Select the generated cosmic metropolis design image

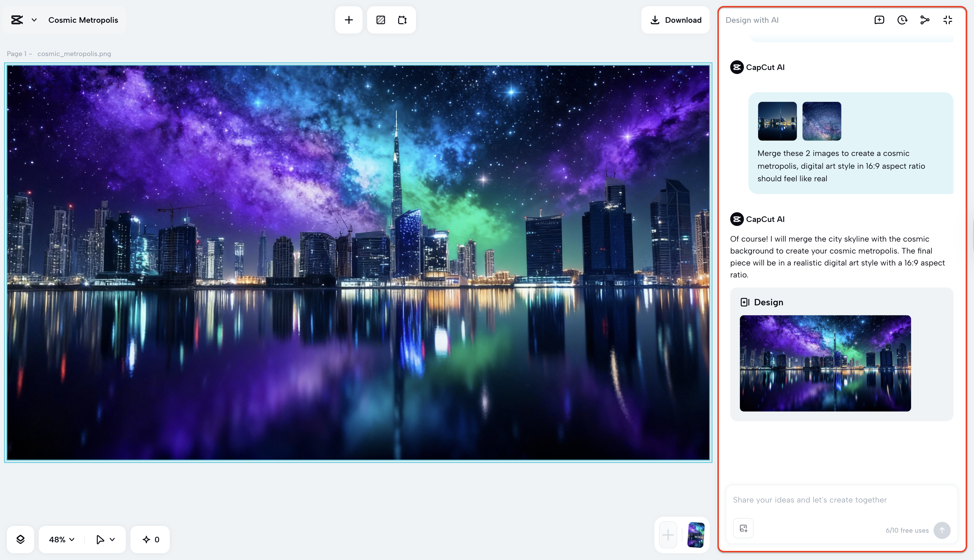click(825, 363)
